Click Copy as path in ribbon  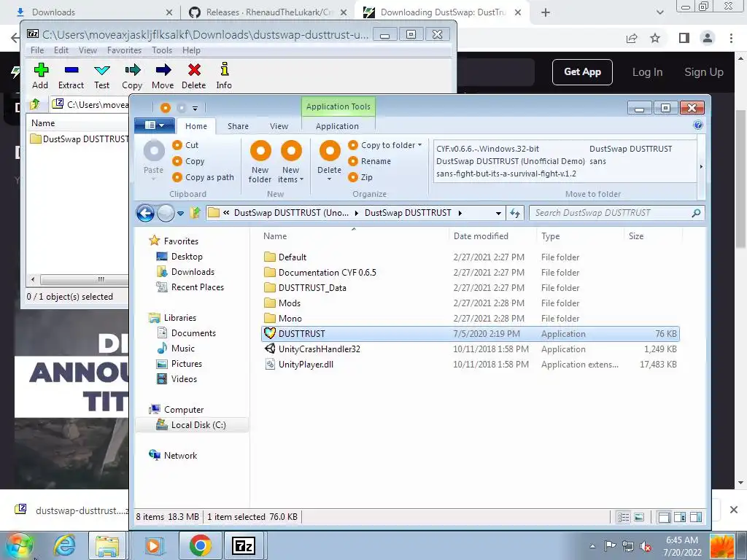click(204, 177)
